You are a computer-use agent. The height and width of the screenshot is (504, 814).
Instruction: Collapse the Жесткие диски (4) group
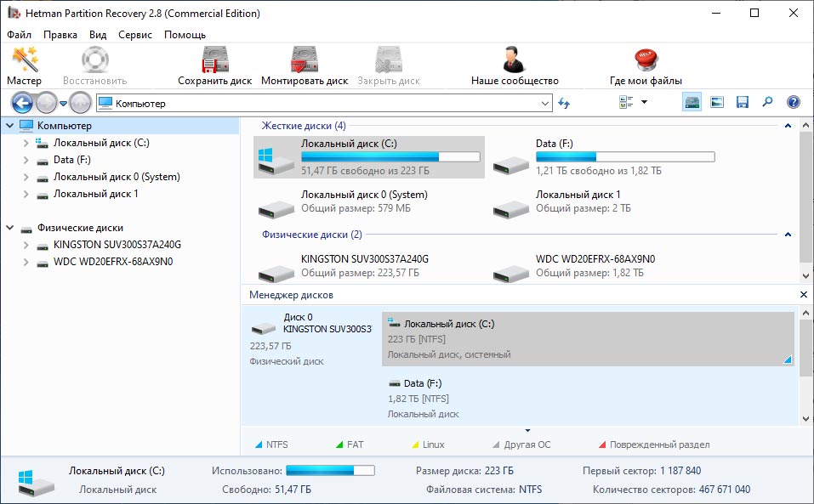(787, 126)
